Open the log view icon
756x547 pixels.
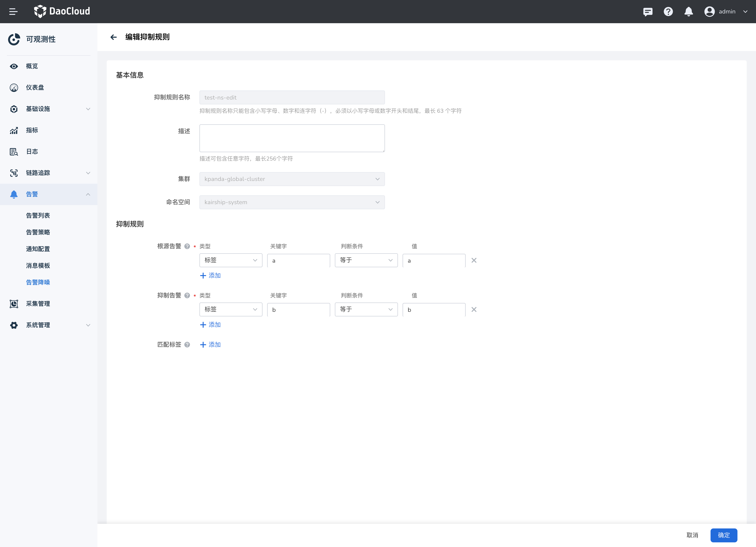(x=14, y=151)
